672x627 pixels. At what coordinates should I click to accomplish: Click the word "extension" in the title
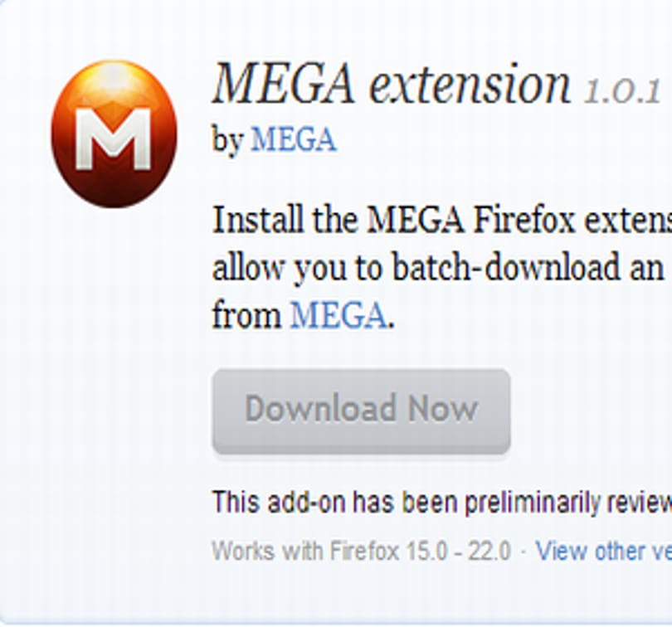pyautogui.click(x=470, y=84)
